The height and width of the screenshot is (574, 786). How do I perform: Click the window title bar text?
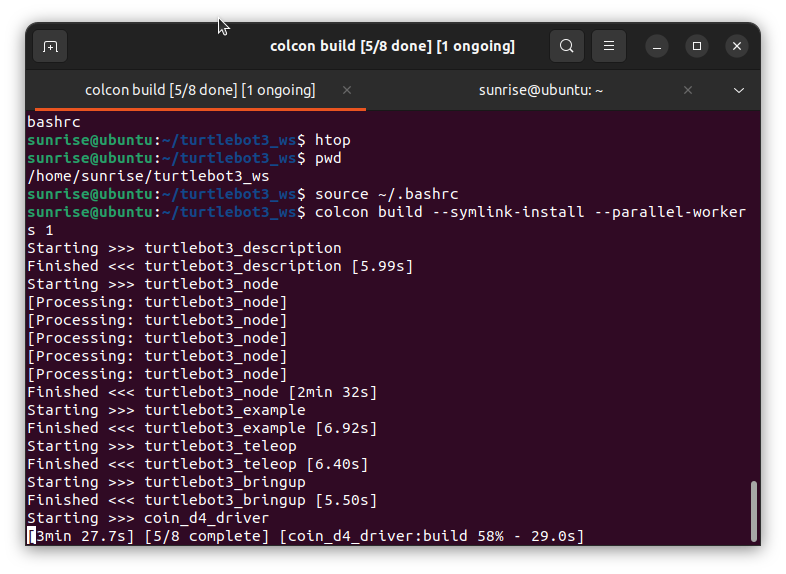(392, 46)
